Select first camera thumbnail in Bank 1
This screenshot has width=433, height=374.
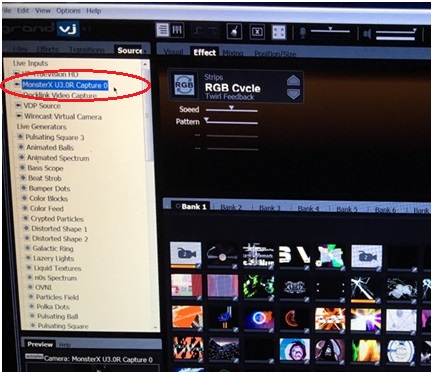coord(186,254)
